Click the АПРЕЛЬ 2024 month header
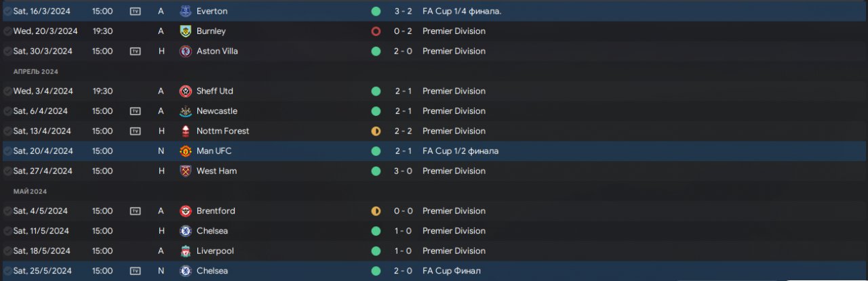868x281 pixels. tap(36, 71)
